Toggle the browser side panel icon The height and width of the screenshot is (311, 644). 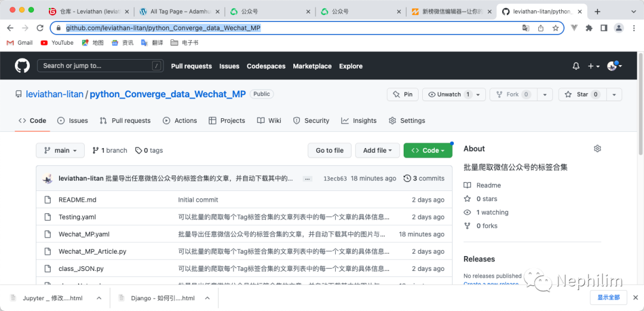tap(603, 28)
